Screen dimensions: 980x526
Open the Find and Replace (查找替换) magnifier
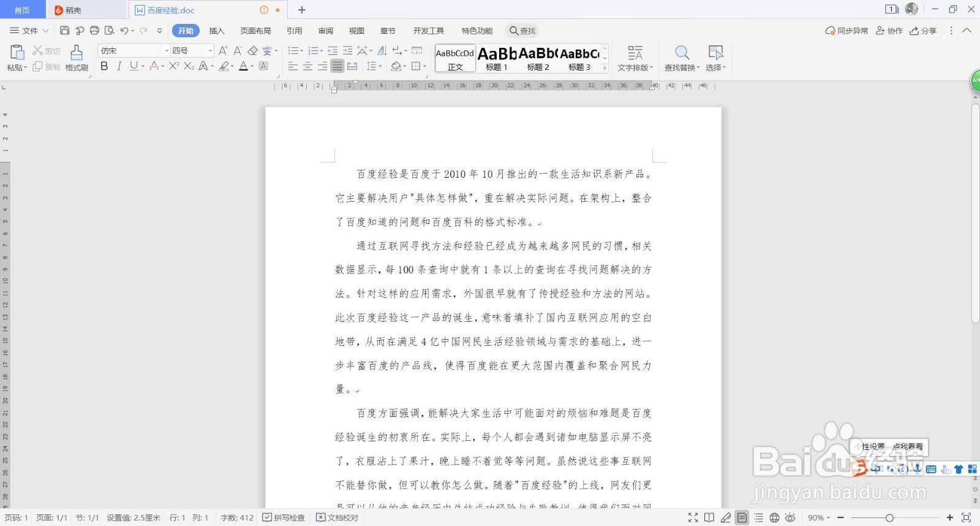click(x=682, y=53)
